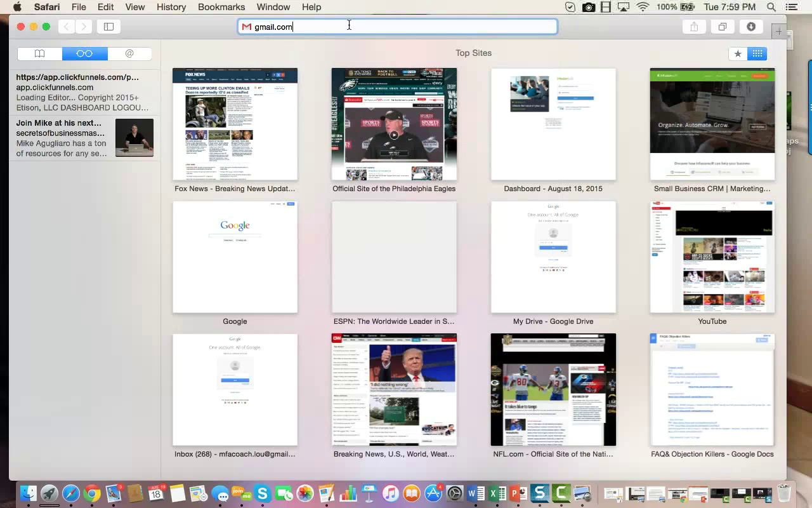Switch sidebar to Shared Links tab

(129, 54)
